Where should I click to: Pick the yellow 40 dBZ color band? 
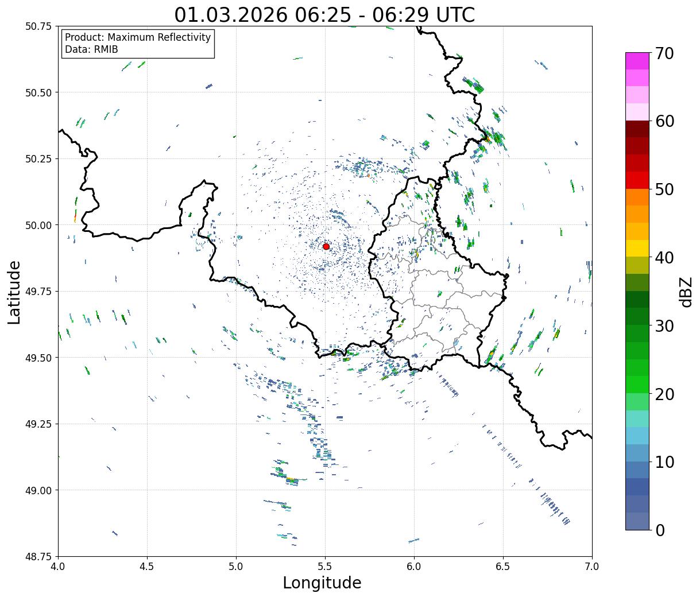637,248
